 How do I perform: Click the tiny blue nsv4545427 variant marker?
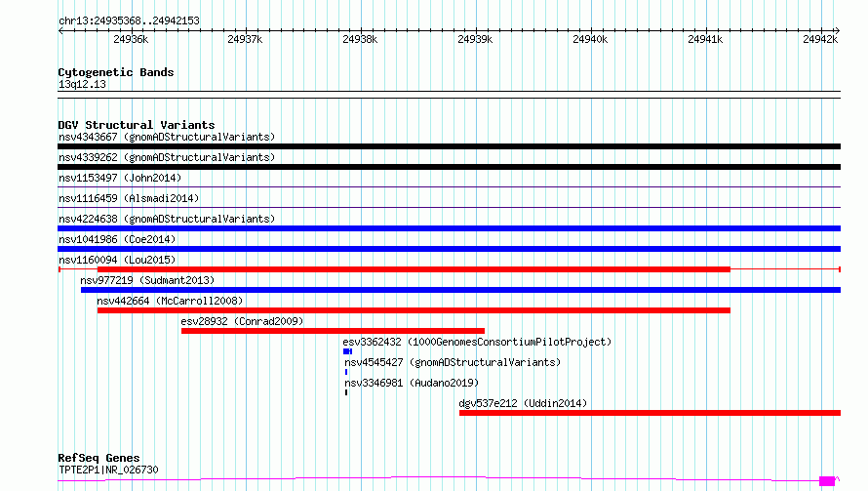click(346, 372)
